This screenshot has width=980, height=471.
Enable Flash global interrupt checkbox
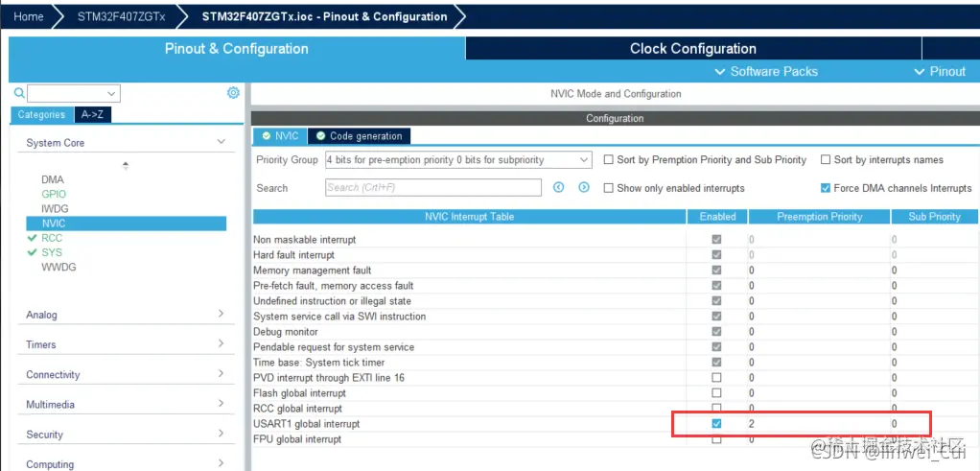(716, 392)
